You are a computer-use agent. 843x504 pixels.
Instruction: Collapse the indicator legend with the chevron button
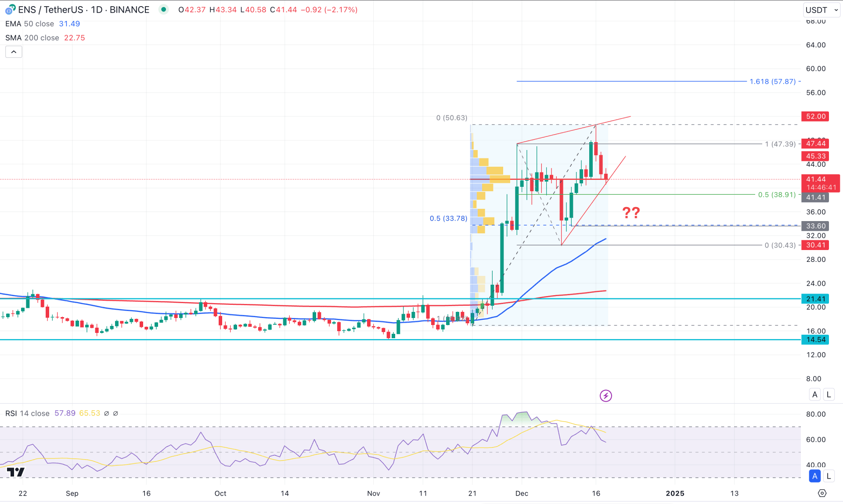coord(14,52)
